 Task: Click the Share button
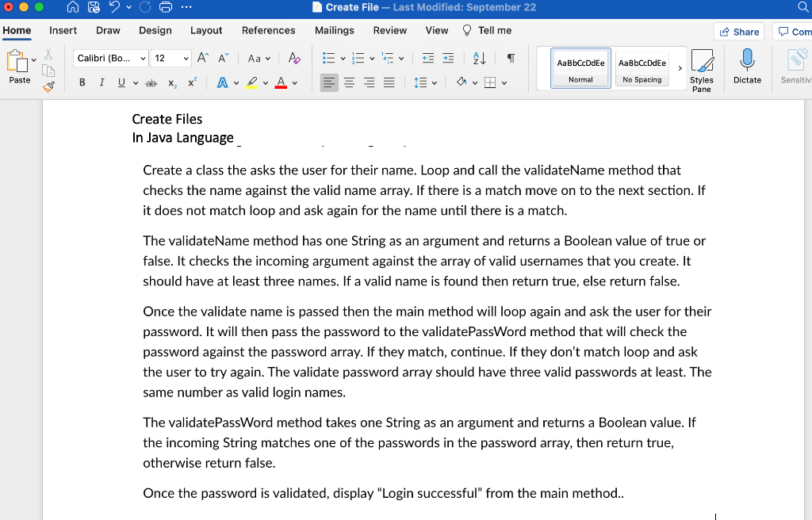(738, 31)
